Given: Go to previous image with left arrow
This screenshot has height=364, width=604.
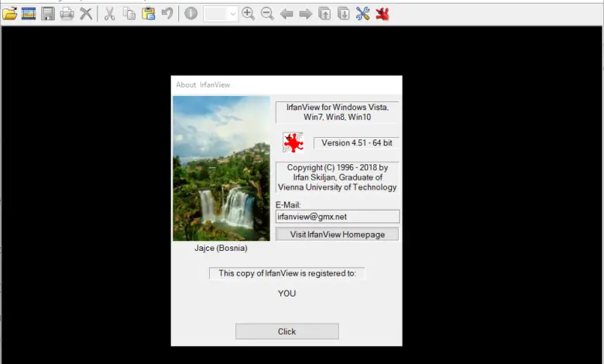Looking at the screenshot, I should [x=287, y=14].
